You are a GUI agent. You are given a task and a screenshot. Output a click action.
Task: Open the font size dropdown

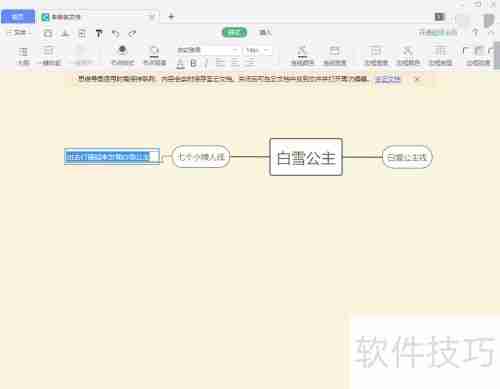point(258,50)
